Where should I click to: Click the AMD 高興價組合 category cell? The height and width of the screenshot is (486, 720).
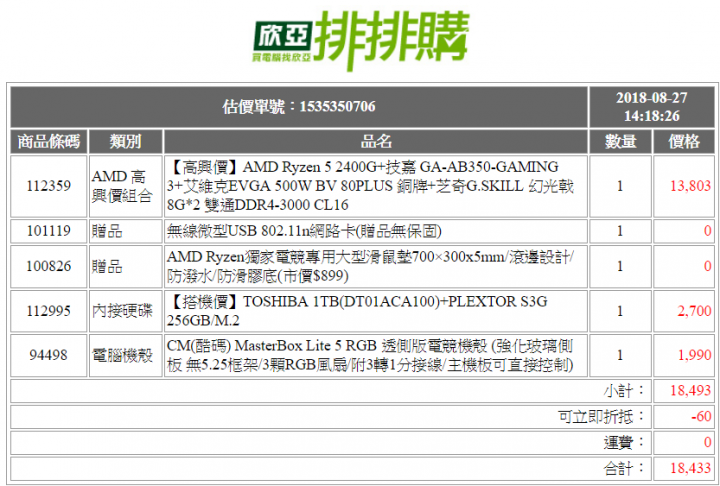125,186
